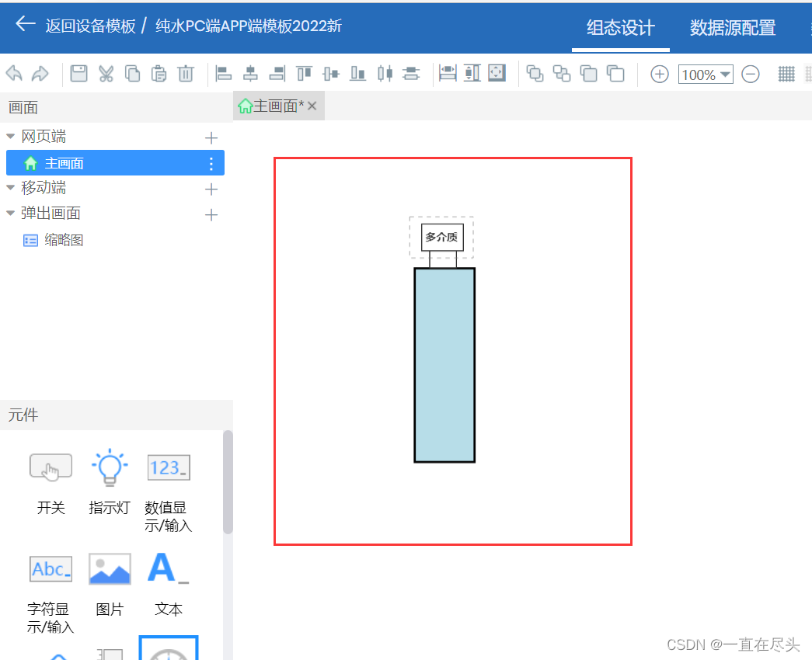Click the second layer order icon

[562, 74]
